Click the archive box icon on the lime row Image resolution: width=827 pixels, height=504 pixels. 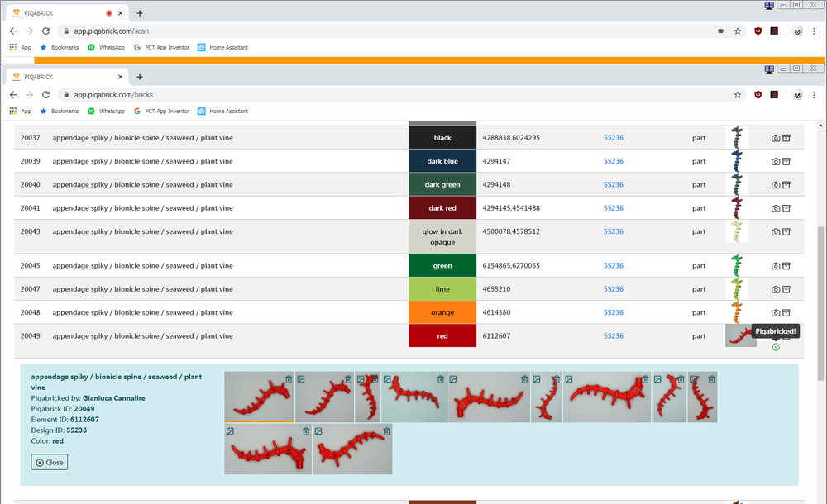786,289
